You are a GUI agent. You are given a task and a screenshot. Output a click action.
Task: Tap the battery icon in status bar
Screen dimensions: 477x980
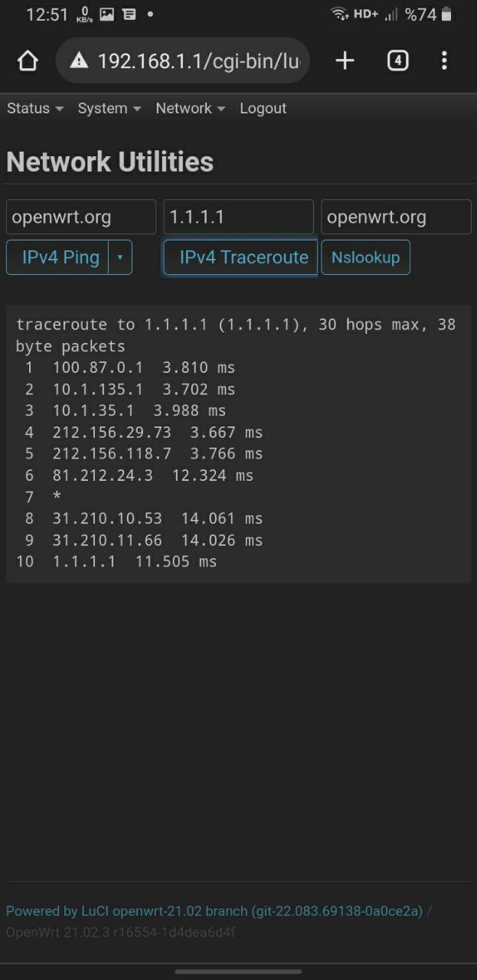[x=447, y=15]
